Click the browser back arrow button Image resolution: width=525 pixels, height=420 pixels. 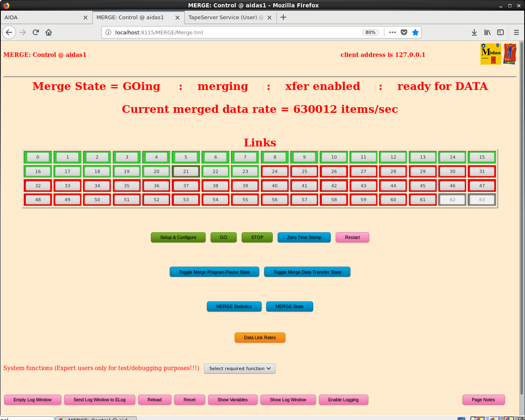[9, 32]
